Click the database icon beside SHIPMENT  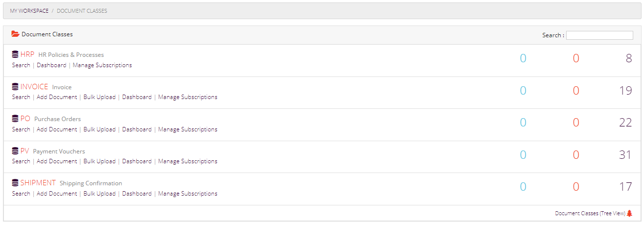point(15,183)
